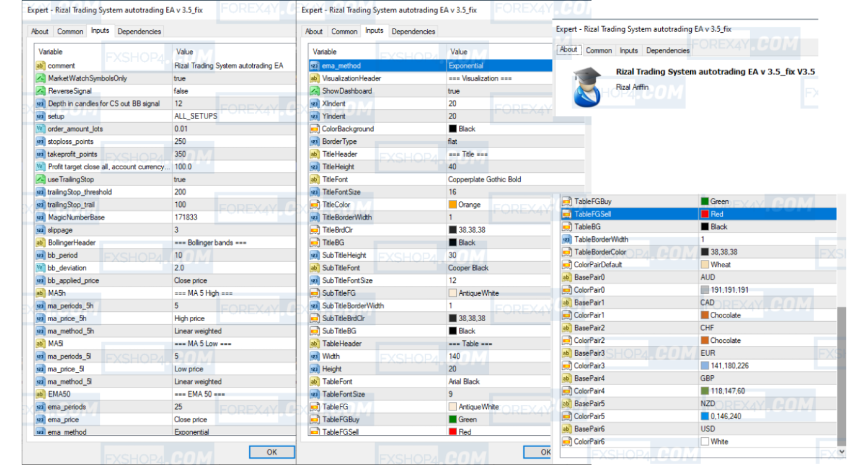Click the slippage value field showing 3
Viewport: 868px width, 465px height.
click(233, 230)
